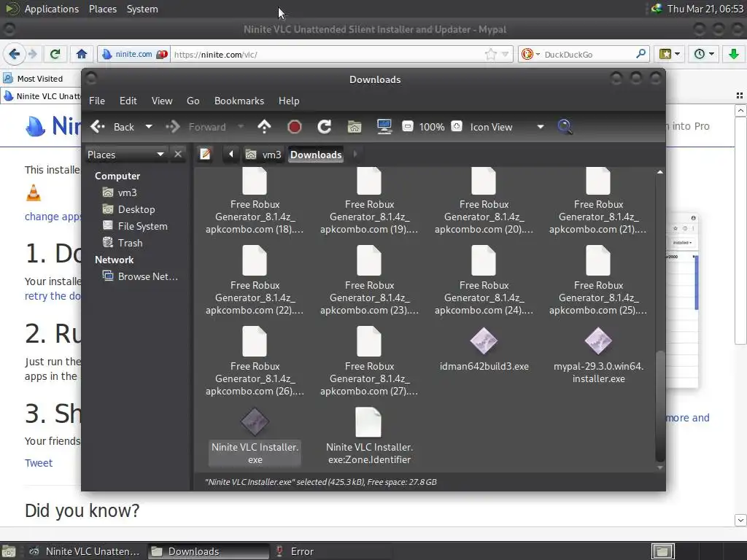The height and width of the screenshot is (560, 747).
Task: Click the DuckDuckGo search field
Action: (589, 54)
